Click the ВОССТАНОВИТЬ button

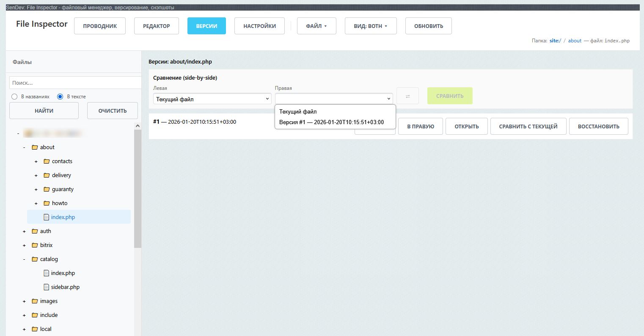[x=599, y=126]
